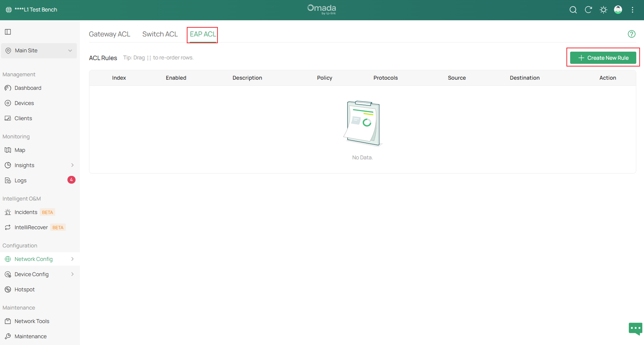The height and width of the screenshot is (345, 644).
Task: Click the Clients icon in sidebar
Action: point(8,118)
